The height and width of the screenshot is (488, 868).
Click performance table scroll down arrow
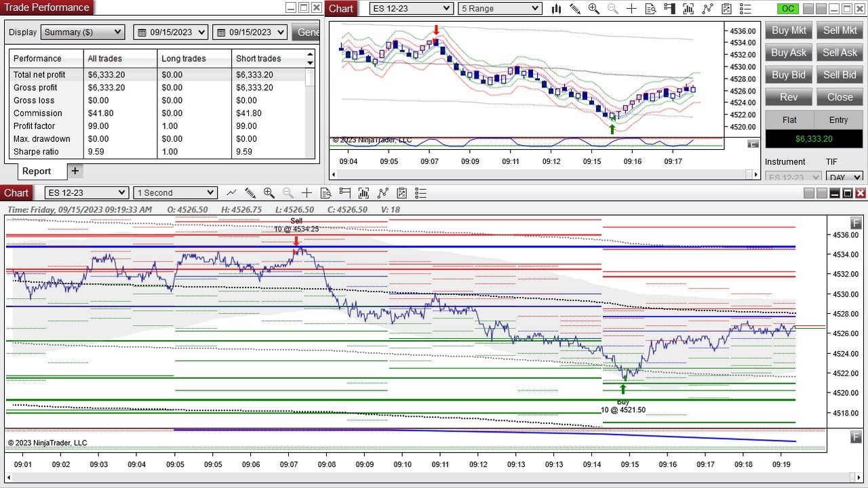[x=311, y=63]
